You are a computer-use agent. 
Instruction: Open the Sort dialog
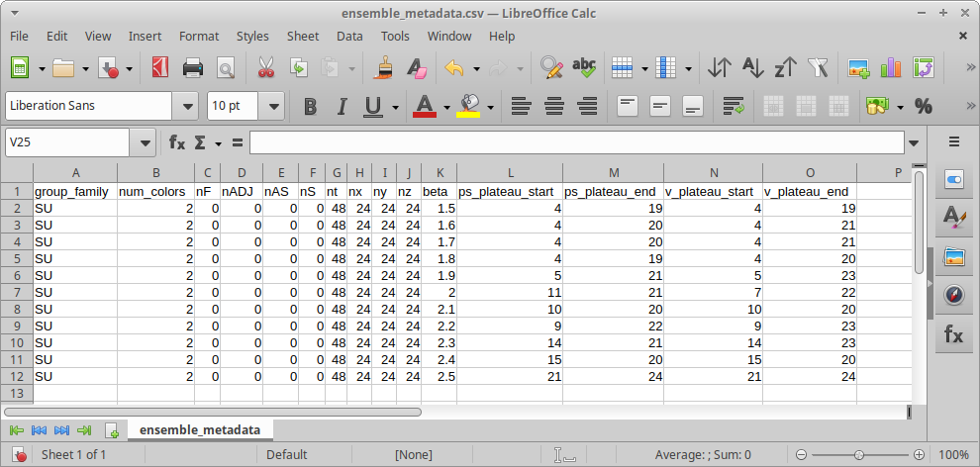point(720,67)
